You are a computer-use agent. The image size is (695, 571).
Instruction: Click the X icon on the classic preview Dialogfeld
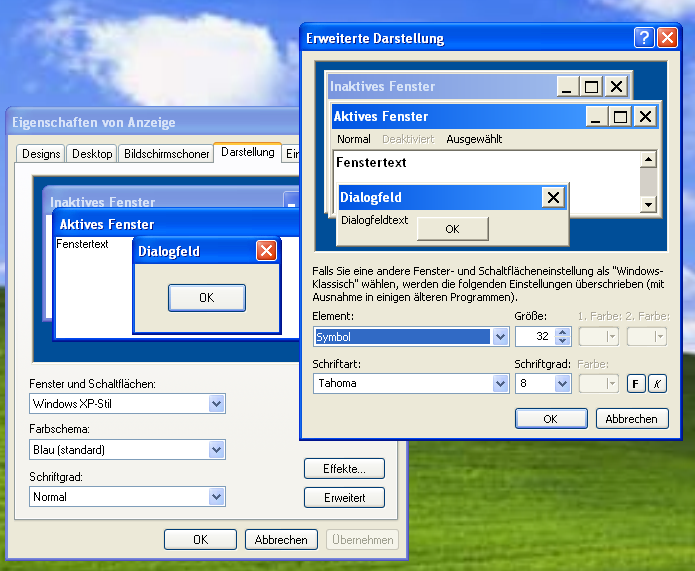553,197
